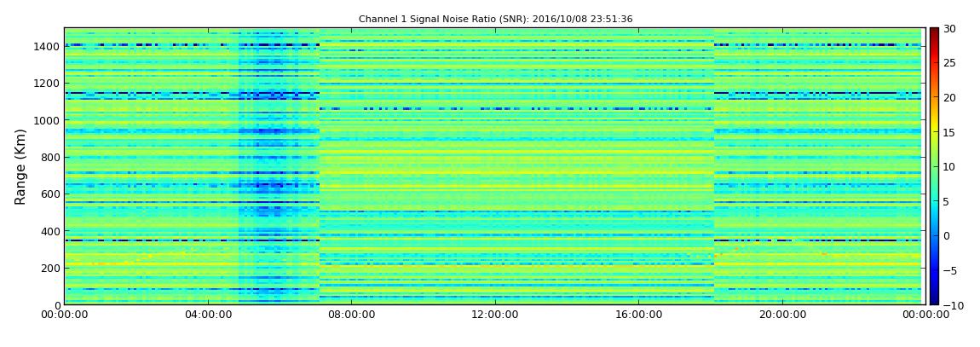Click the 12:00:00 time axis label
The image size is (980, 347).
tap(493, 315)
